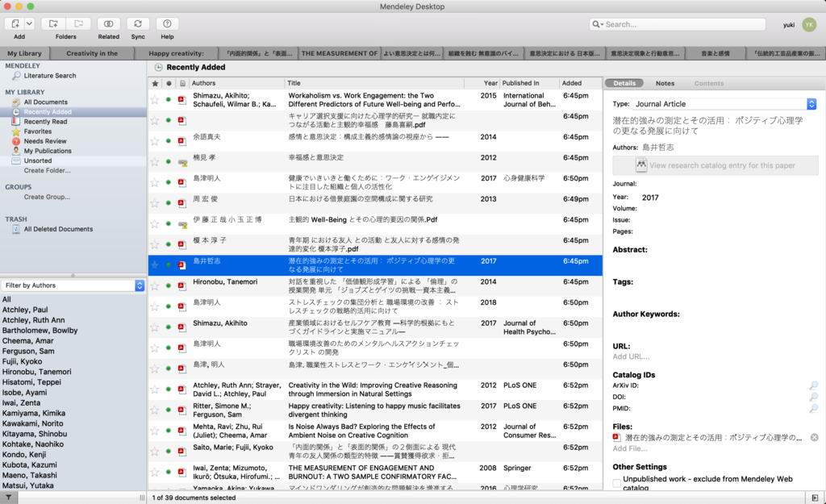Look up ArXiv ID magnifier icon

pyautogui.click(x=814, y=385)
